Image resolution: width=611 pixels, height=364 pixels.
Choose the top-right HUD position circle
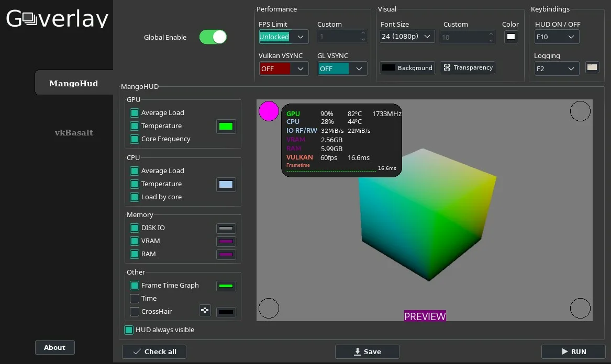(580, 111)
